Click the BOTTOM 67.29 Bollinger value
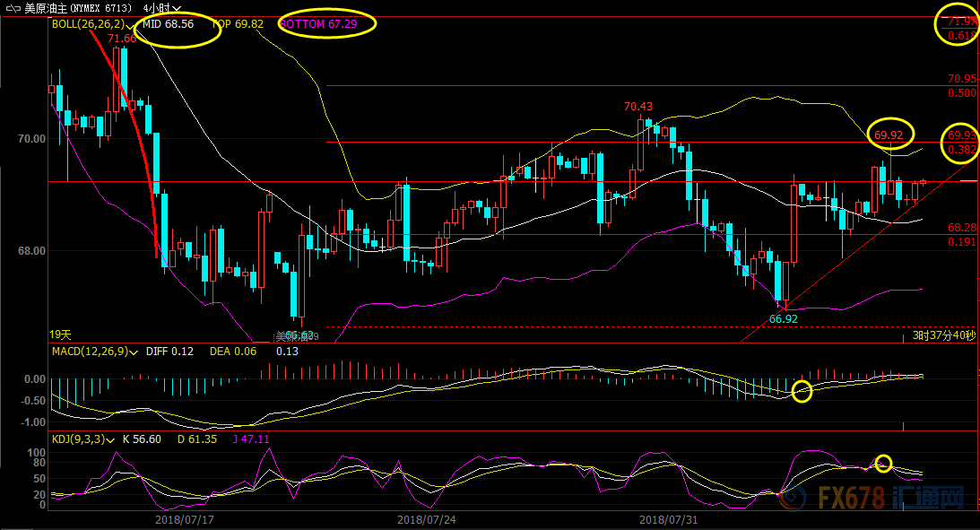Image resolution: width=980 pixels, height=530 pixels. point(318,23)
